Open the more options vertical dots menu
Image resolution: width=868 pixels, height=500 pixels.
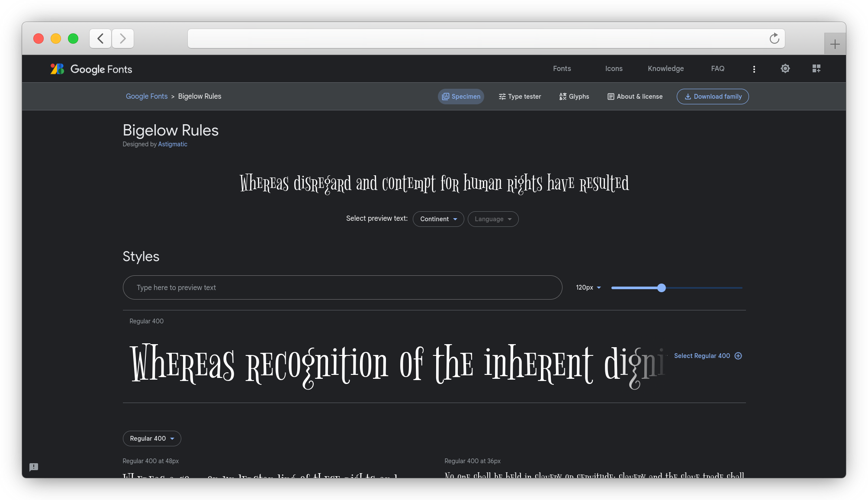[x=754, y=69]
